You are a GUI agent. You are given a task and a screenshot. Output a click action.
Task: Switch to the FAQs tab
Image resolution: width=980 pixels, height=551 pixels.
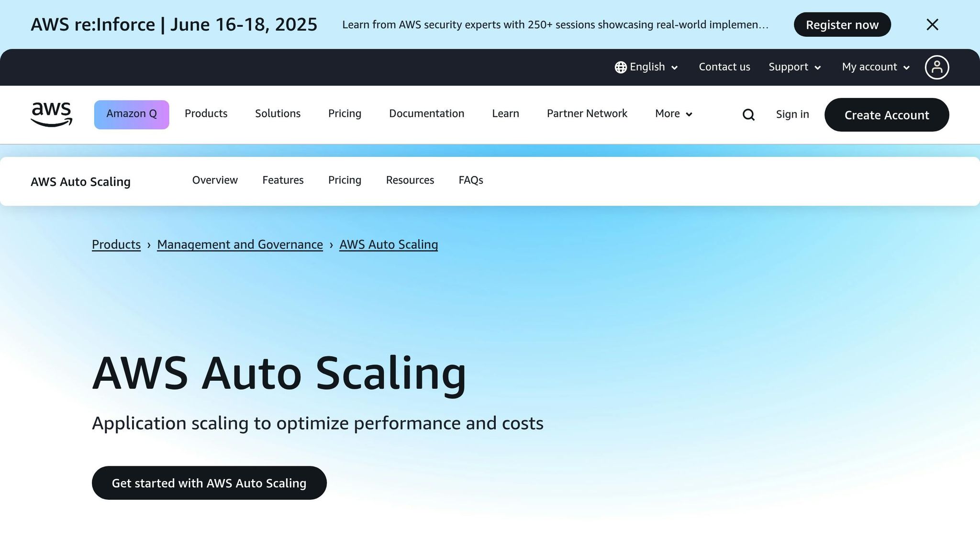point(470,180)
